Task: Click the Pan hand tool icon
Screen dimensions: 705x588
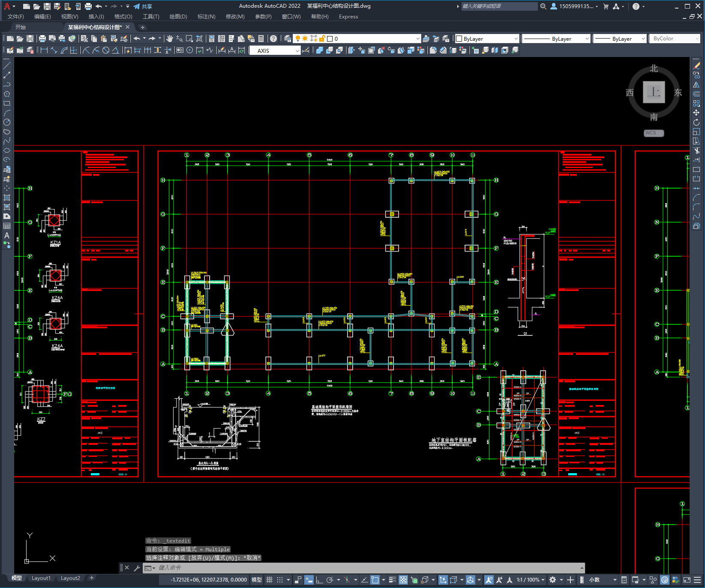Action: coord(170,39)
